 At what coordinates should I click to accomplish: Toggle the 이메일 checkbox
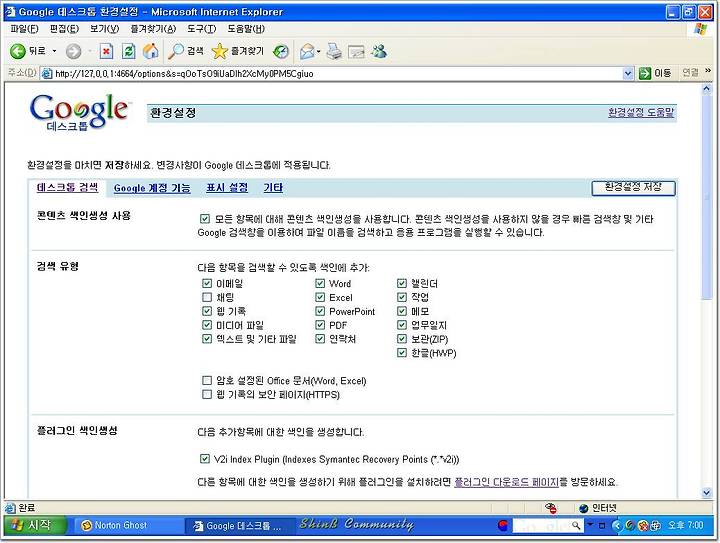coord(207,283)
